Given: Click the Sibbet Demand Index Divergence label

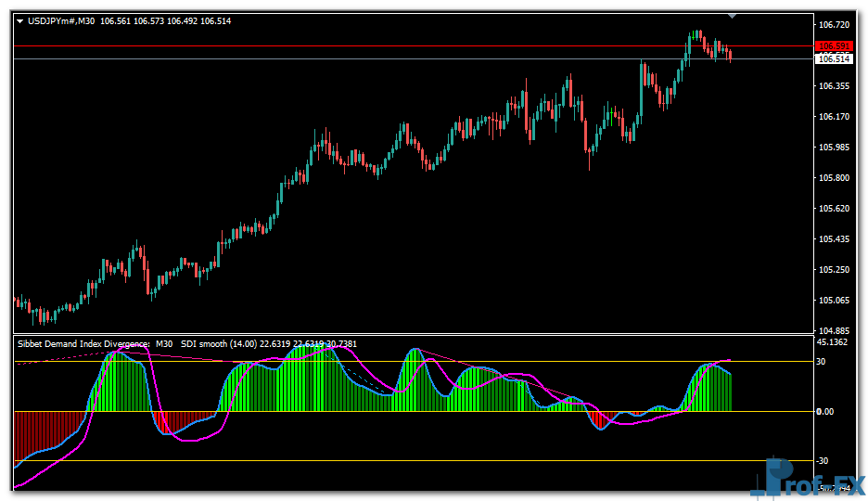Looking at the screenshot, I should pos(83,344).
